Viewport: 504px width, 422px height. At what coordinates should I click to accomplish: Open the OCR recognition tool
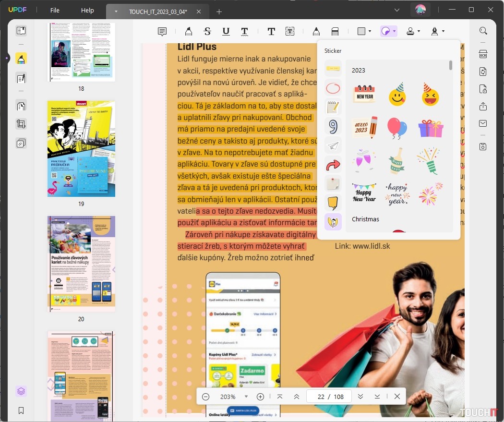(483, 54)
